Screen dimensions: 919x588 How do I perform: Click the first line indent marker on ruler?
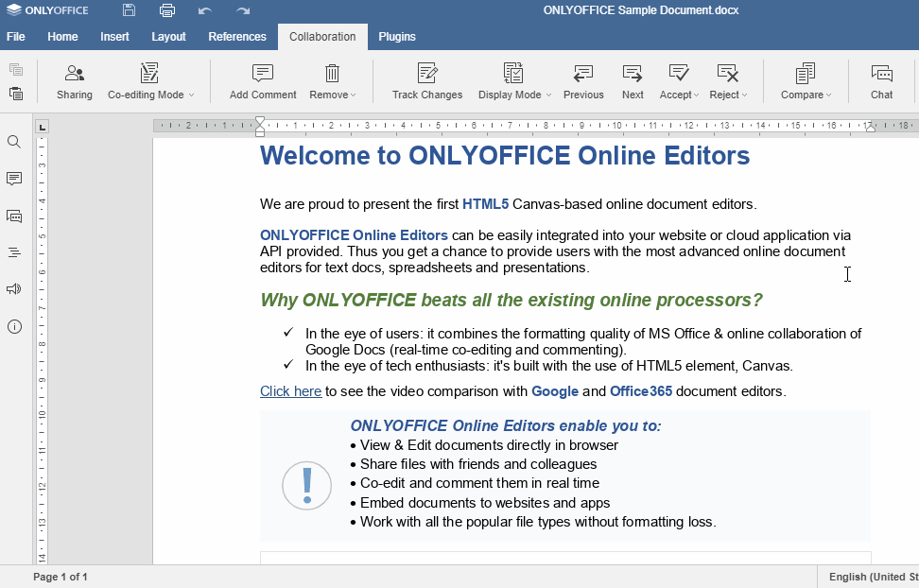pyautogui.click(x=260, y=121)
